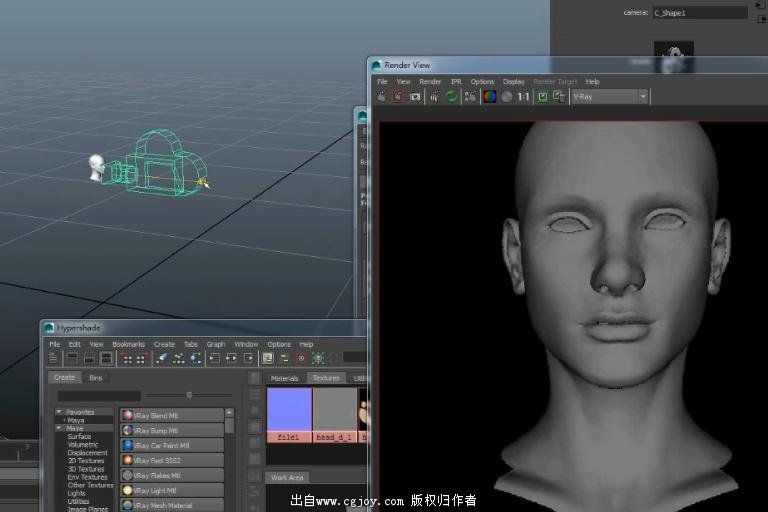
Task: Click the Hypershade icon size slider
Action: coord(189,395)
